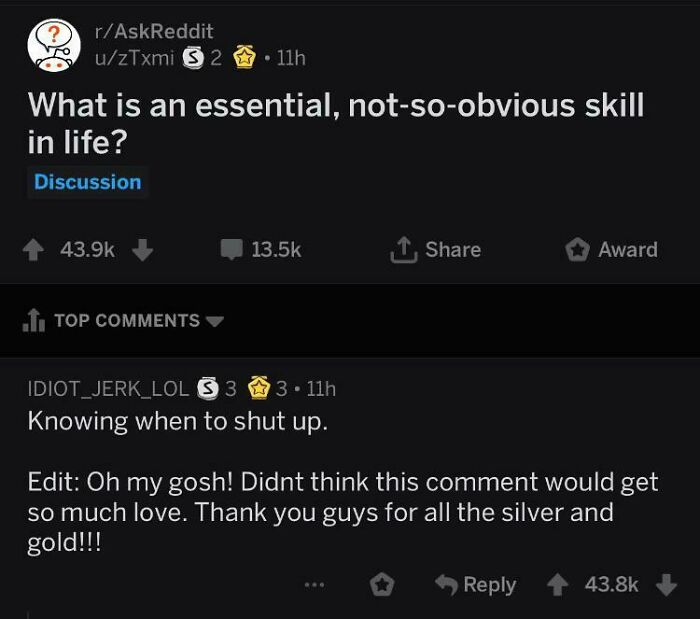Click the post's gold award badge
The image size is (700, 619).
pos(244,57)
